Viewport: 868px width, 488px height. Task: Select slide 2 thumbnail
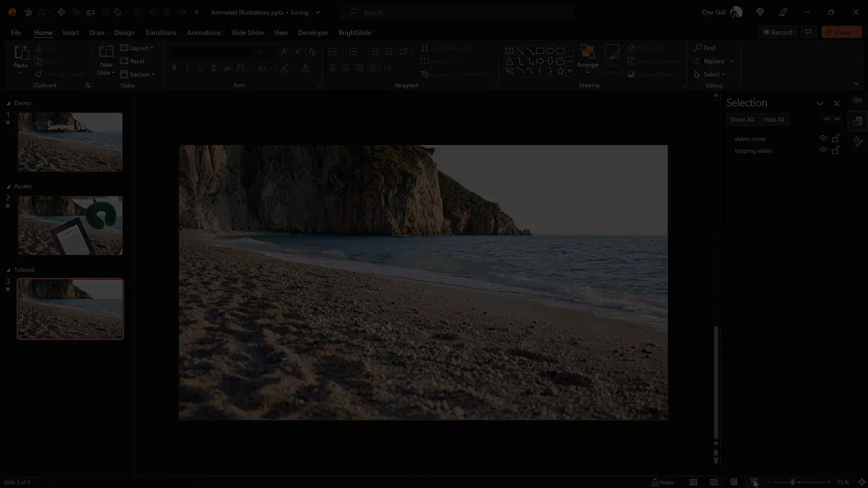(x=70, y=225)
